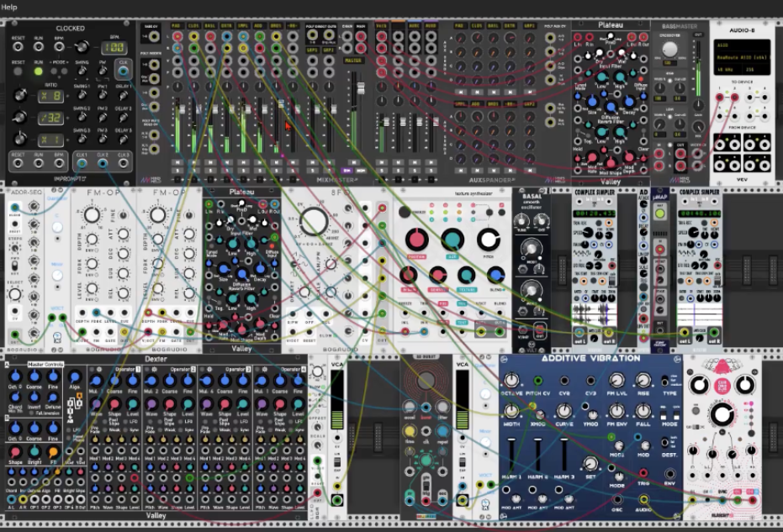
Task: Click the BassMaster crossover knob
Action: tap(669, 49)
